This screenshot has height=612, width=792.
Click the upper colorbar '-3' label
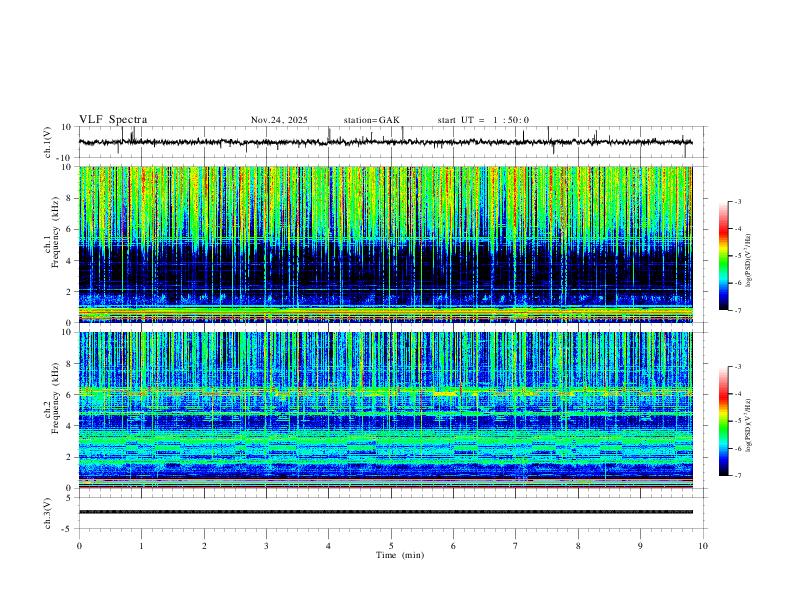(x=737, y=201)
